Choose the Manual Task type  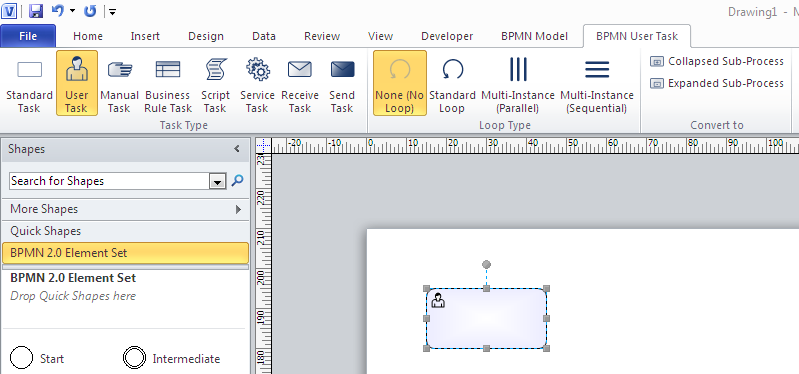(119, 83)
